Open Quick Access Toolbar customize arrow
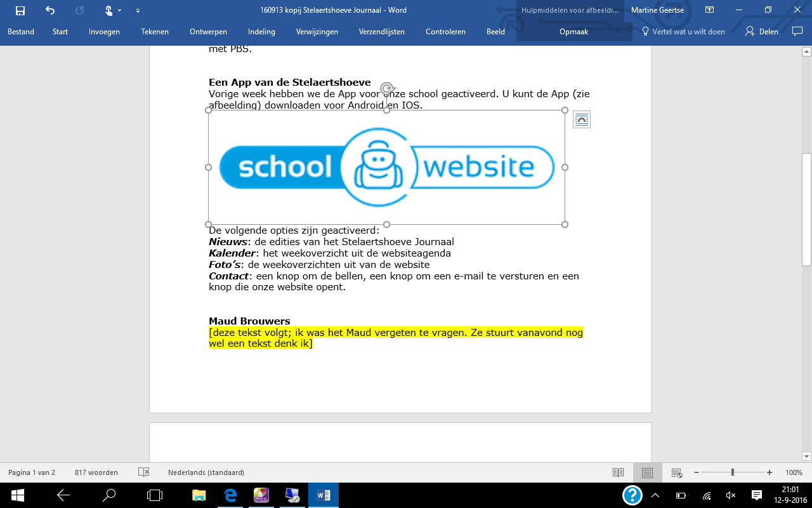This screenshot has width=812, height=508. pyautogui.click(x=138, y=11)
